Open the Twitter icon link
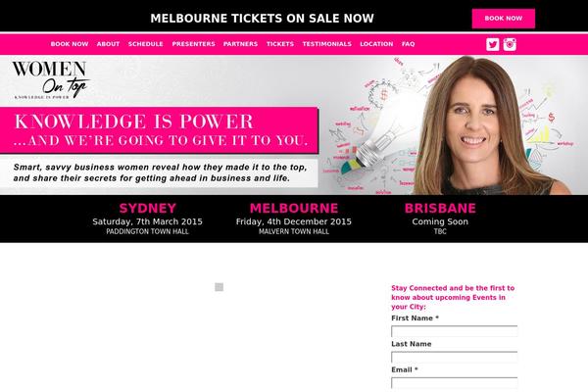The height and width of the screenshot is (392, 588). coord(492,44)
